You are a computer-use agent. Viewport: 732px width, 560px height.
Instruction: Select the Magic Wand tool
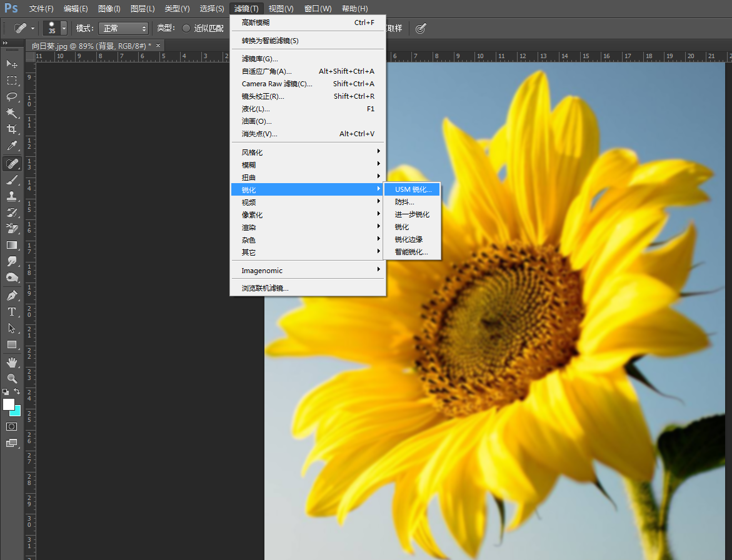12,113
